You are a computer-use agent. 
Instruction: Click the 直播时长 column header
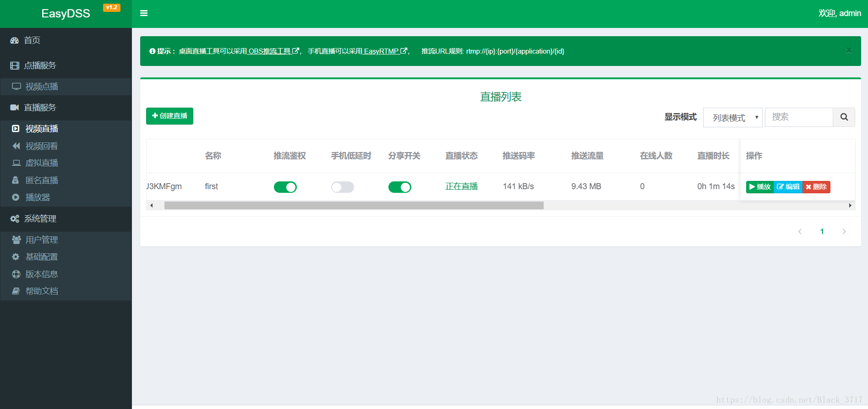(713, 156)
